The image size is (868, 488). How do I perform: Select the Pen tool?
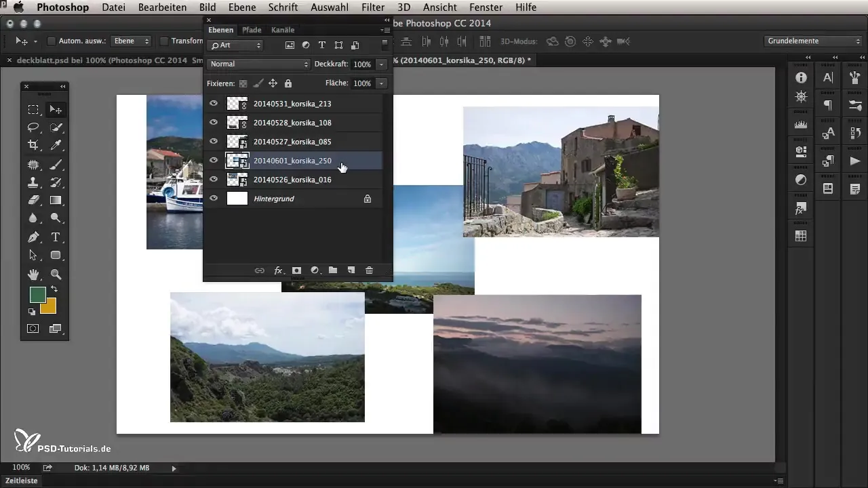(x=33, y=237)
